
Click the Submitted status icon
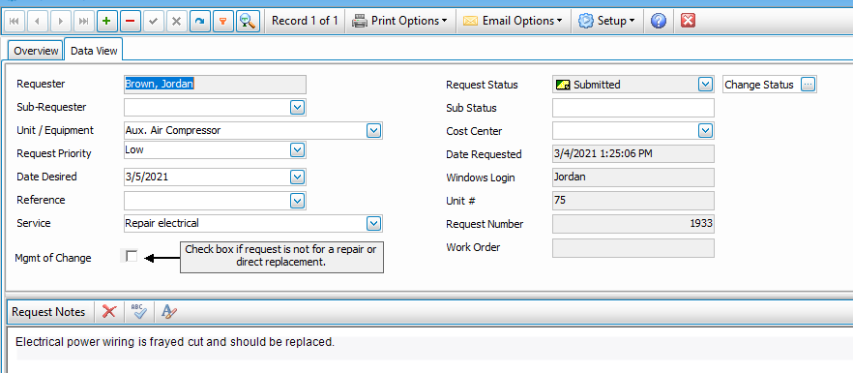(x=563, y=85)
